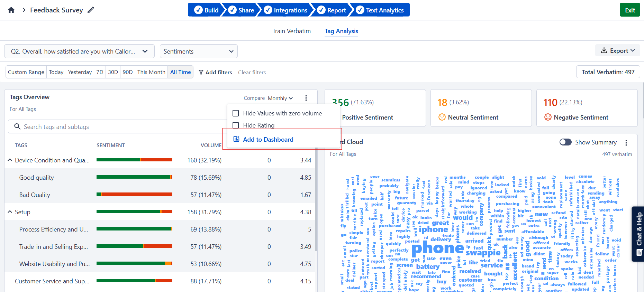Open Tags Overview three-dot menu
The width and height of the screenshot is (644, 292).
pyautogui.click(x=306, y=98)
